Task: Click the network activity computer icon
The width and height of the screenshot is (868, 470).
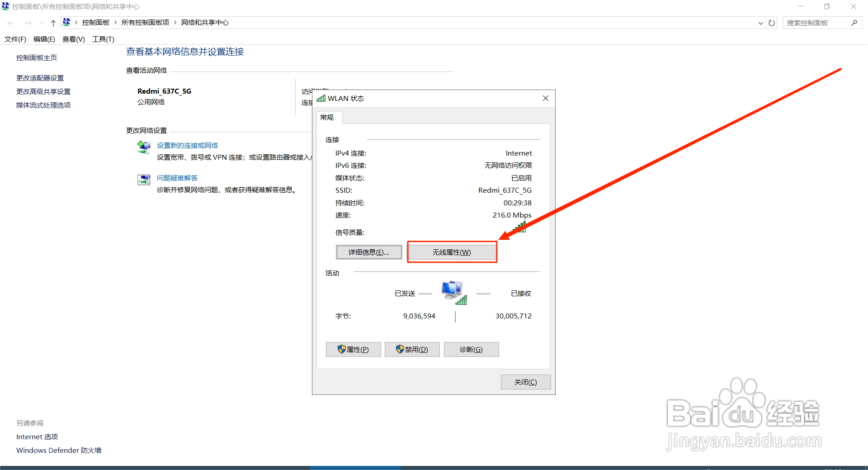Action: click(x=454, y=292)
